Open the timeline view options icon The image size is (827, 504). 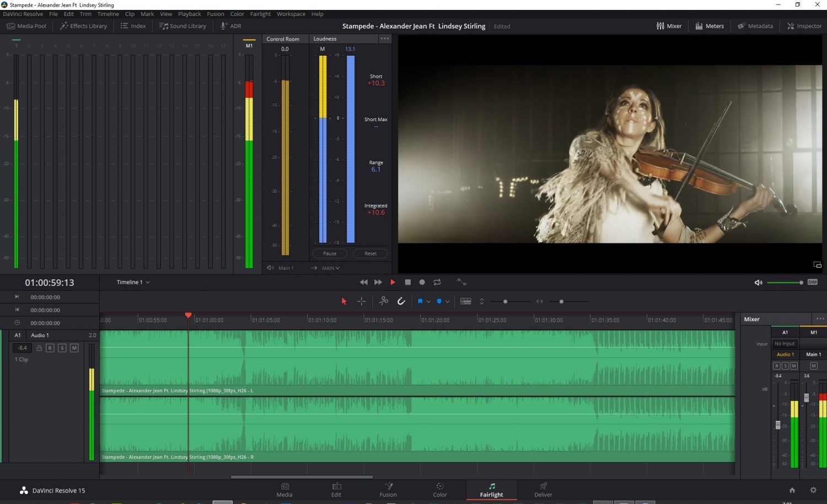(466, 301)
